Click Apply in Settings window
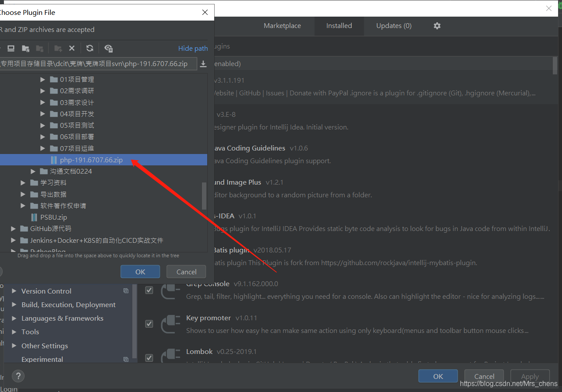This screenshot has height=392, width=562. (530, 376)
